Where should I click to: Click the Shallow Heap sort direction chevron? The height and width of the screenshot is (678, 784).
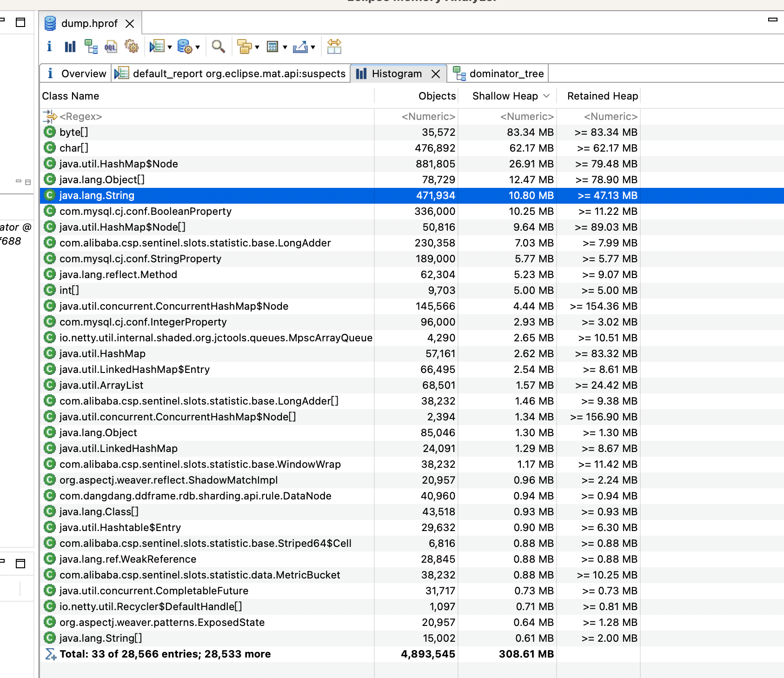(x=546, y=96)
